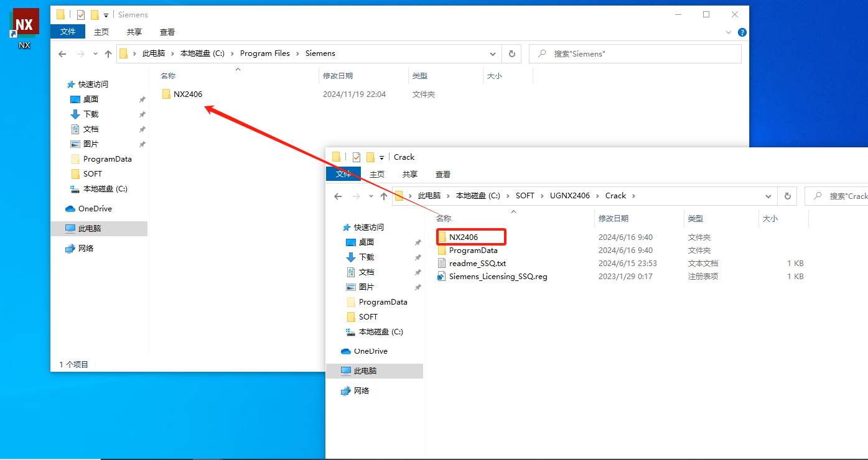Select 下载 in Siemens window sidebar

pos(91,114)
